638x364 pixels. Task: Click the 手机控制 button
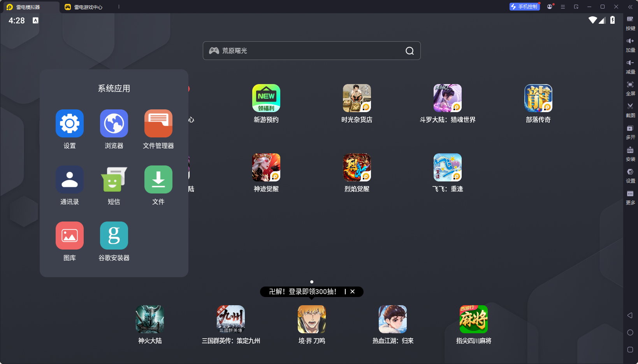524,7
